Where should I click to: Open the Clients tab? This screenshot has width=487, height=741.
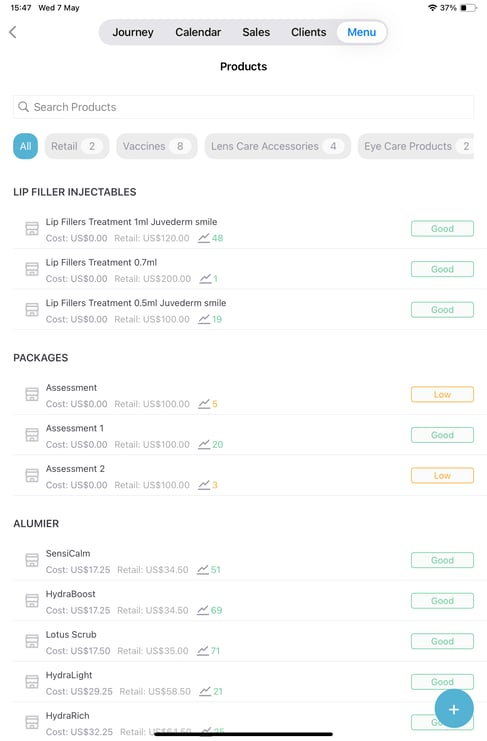[x=308, y=32]
